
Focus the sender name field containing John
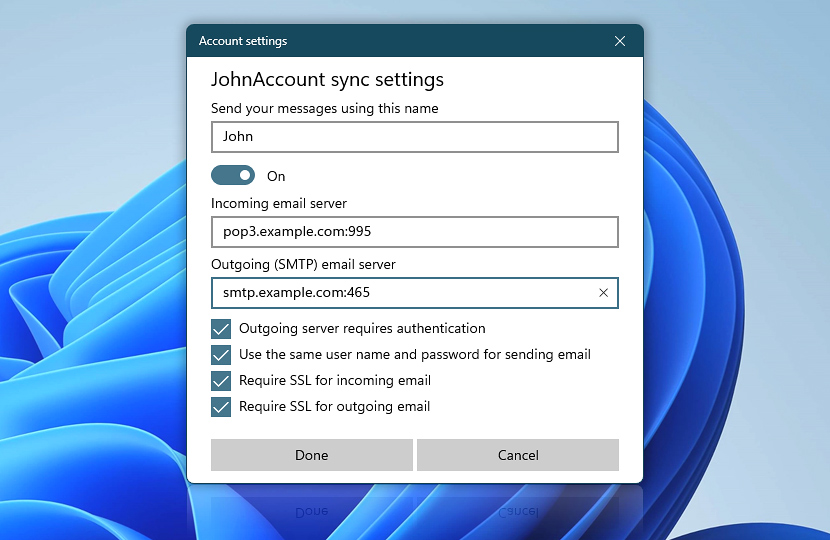tap(415, 137)
